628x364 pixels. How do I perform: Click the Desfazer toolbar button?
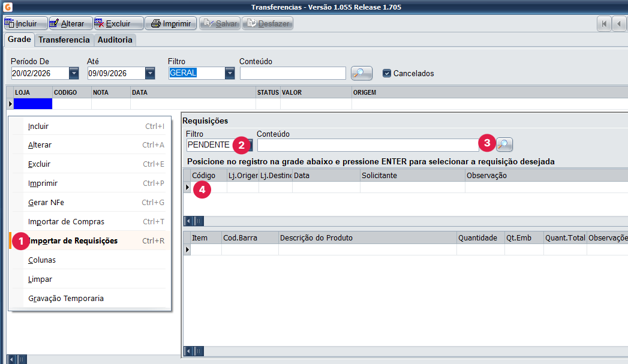point(268,23)
